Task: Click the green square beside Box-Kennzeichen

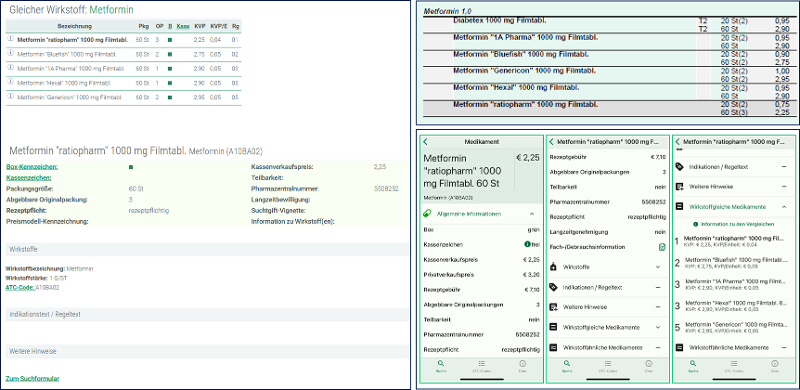Action: coord(131,167)
